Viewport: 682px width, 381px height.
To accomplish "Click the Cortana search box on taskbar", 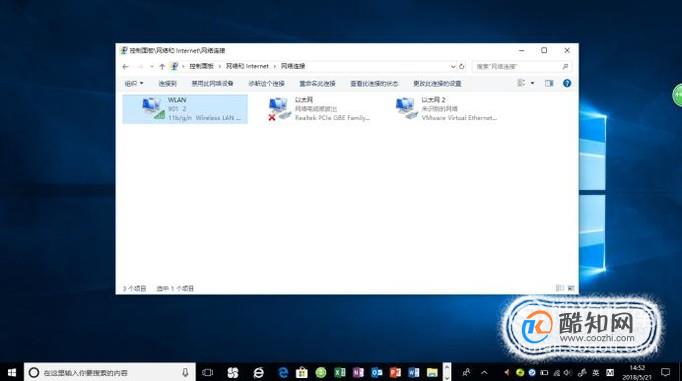I will (x=110, y=372).
